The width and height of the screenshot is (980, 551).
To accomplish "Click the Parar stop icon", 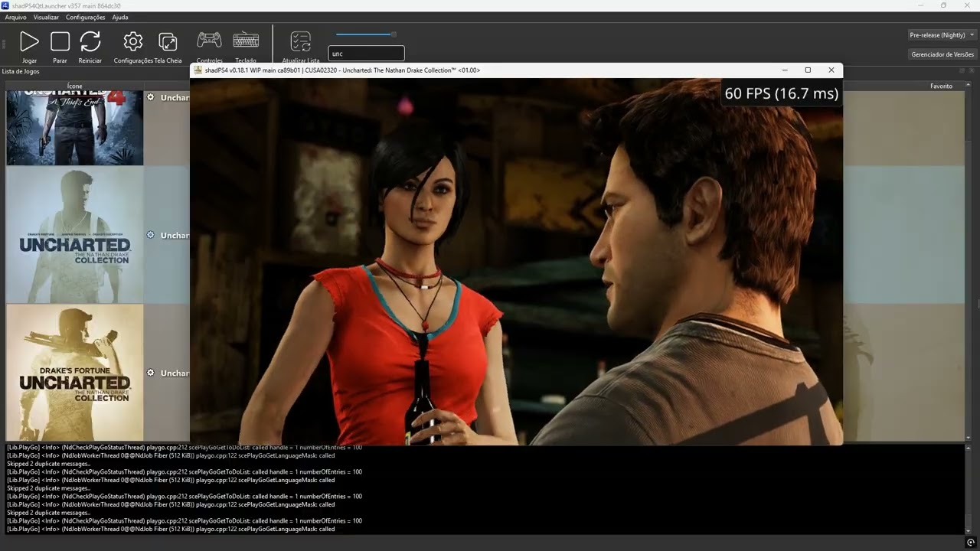I will (x=60, y=41).
